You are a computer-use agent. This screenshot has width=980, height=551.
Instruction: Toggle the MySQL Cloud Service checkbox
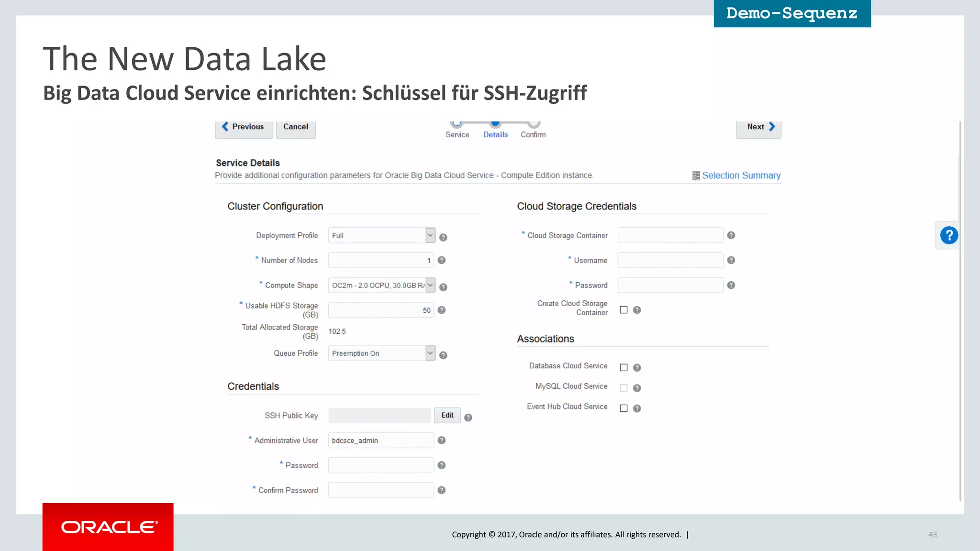[x=624, y=388]
